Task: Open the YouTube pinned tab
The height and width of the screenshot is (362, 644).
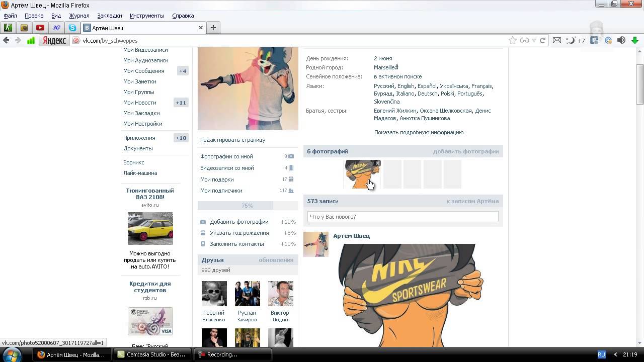Action: pos(40,28)
